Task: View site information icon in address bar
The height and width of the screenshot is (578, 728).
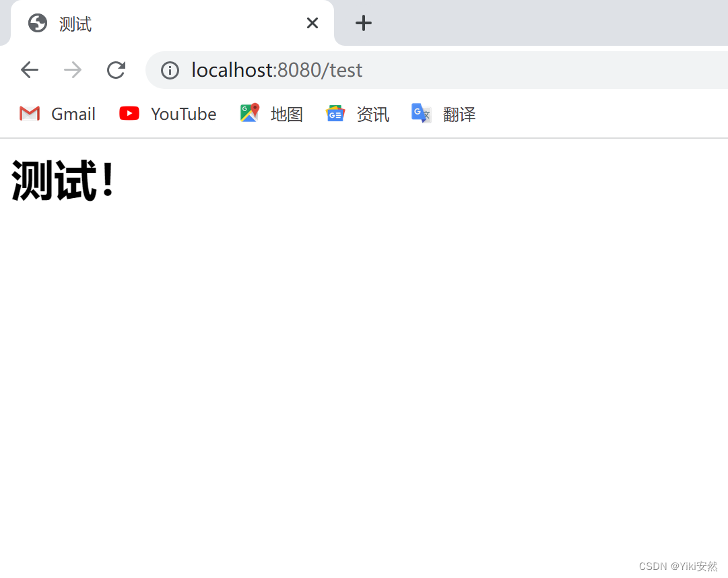Action: (170, 71)
